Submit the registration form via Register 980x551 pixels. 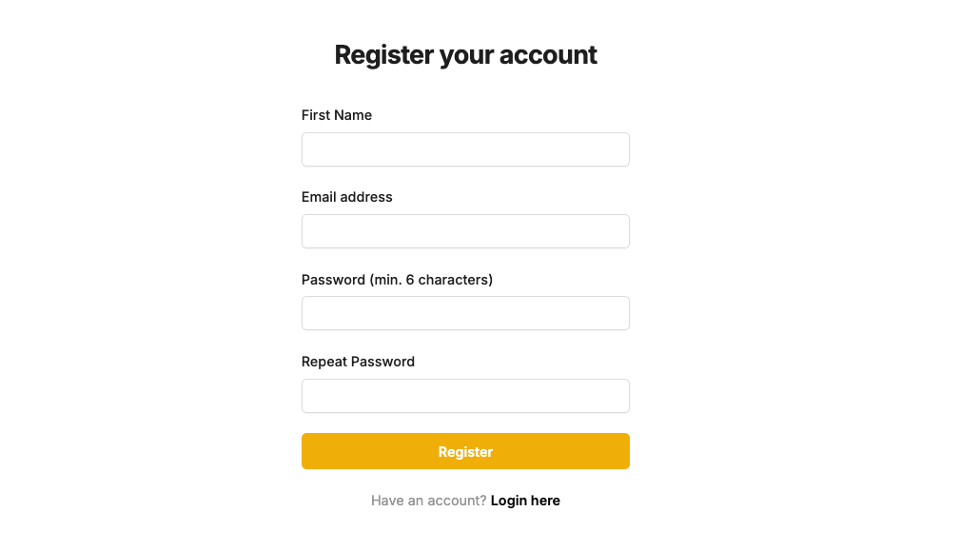pyautogui.click(x=465, y=451)
